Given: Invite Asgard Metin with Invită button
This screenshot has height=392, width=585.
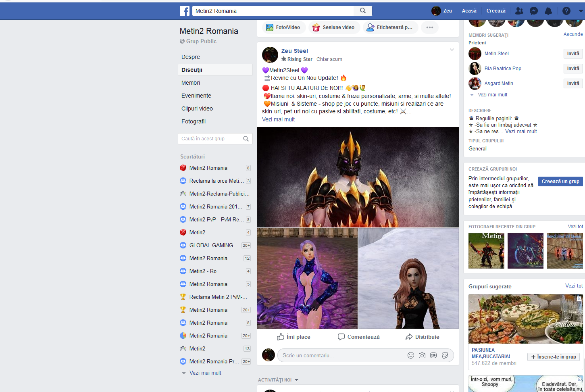Looking at the screenshot, I should point(573,83).
